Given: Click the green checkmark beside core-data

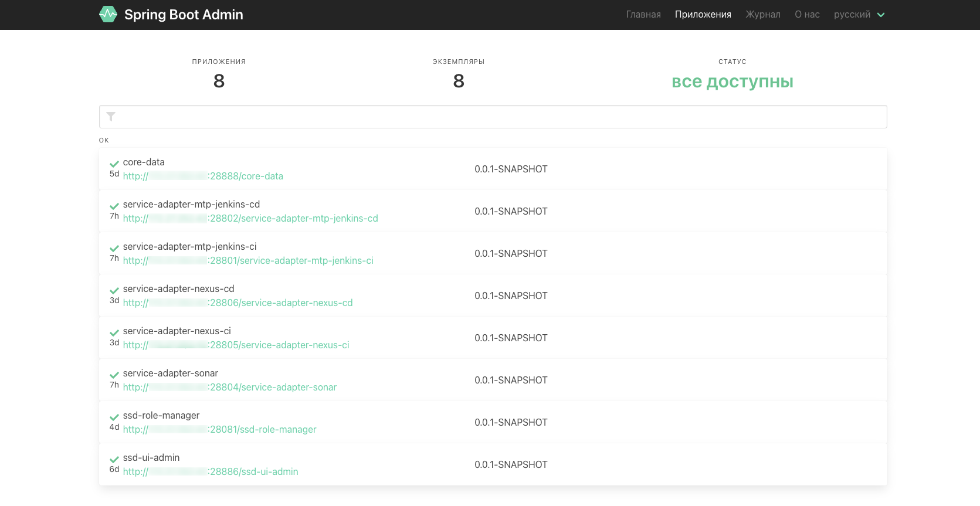Looking at the screenshot, I should (114, 164).
